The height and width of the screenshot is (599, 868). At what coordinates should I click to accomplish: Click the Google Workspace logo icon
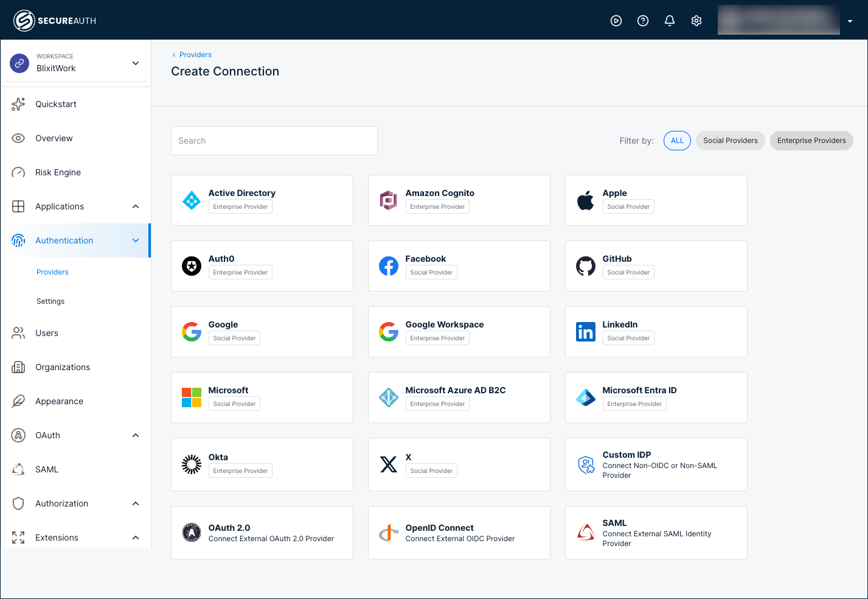pyautogui.click(x=389, y=332)
